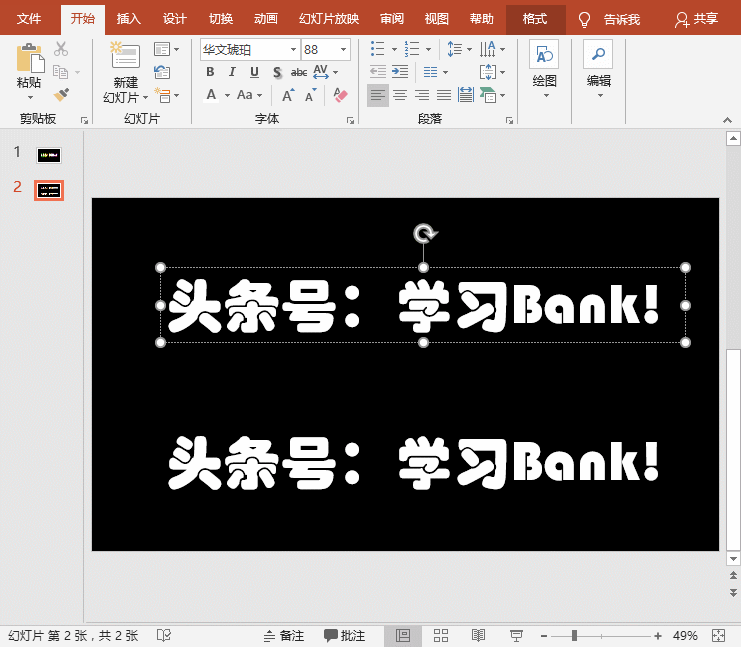The height and width of the screenshot is (647, 741).
Task: Decrease font size with the small A icon
Action: coord(310,95)
